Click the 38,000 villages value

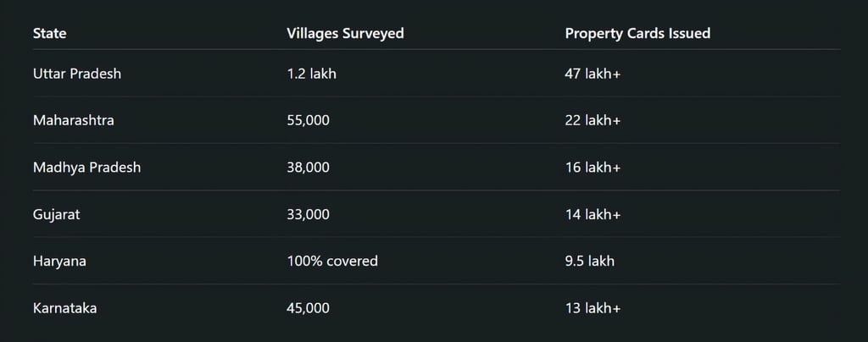[x=309, y=168]
